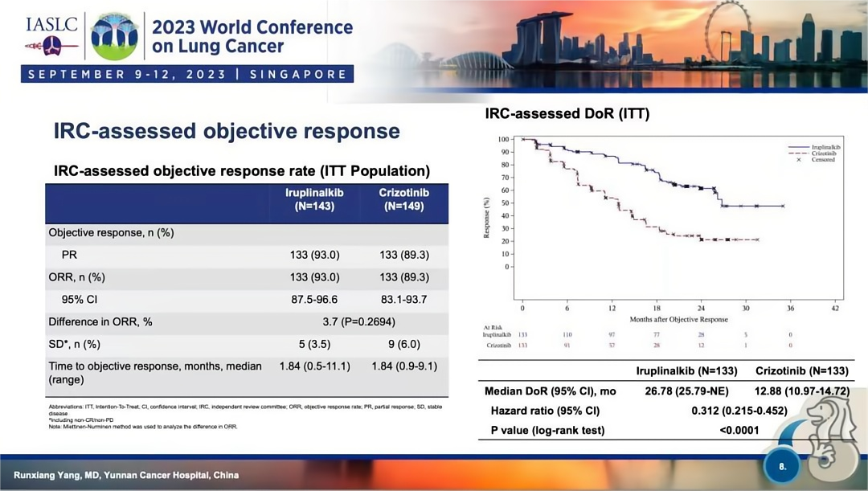Select the "Hazard ratio (95% CI)" label
The image size is (868, 491).
click(x=545, y=411)
